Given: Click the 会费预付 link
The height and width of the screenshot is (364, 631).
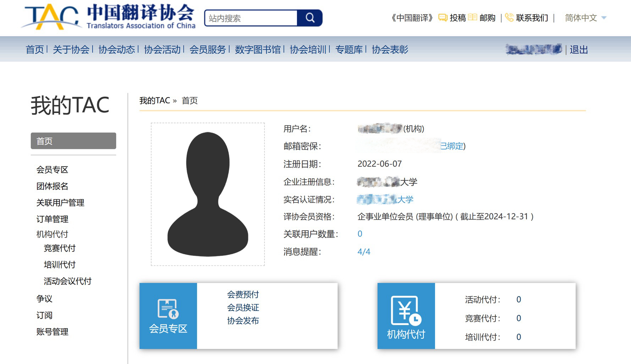Looking at the screenshot, I should (x=243, y=294).
